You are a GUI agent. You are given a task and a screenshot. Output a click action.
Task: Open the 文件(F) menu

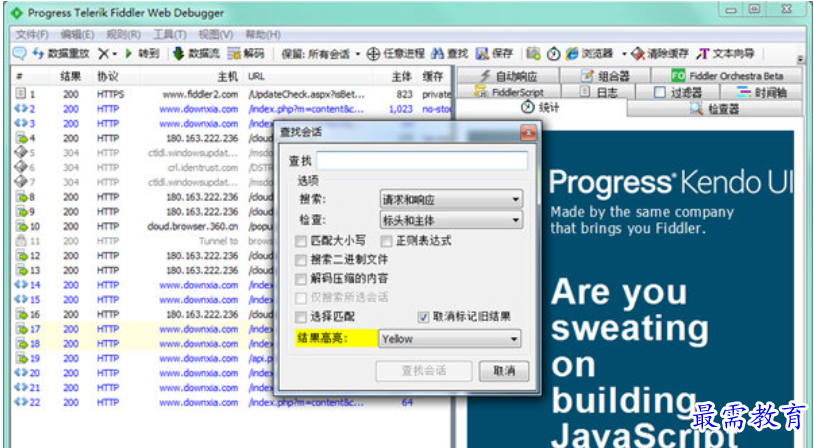tap(32, 35)
